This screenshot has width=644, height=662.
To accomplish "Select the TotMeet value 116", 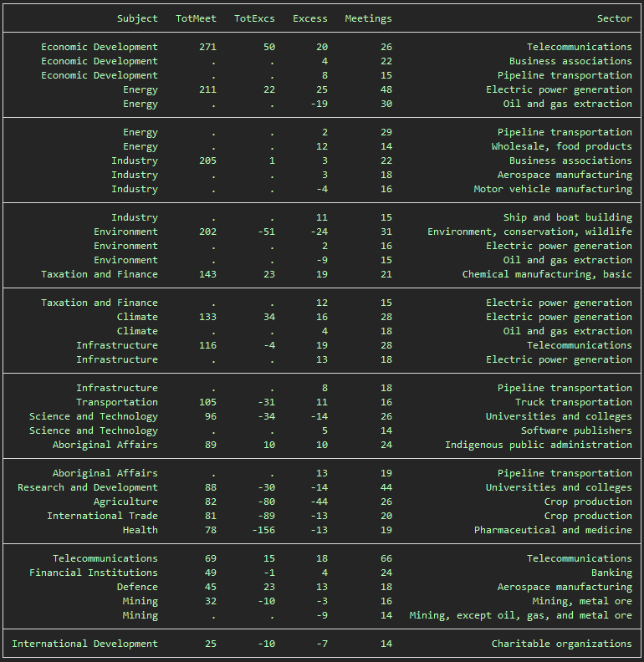I will [x=207, y=345].
